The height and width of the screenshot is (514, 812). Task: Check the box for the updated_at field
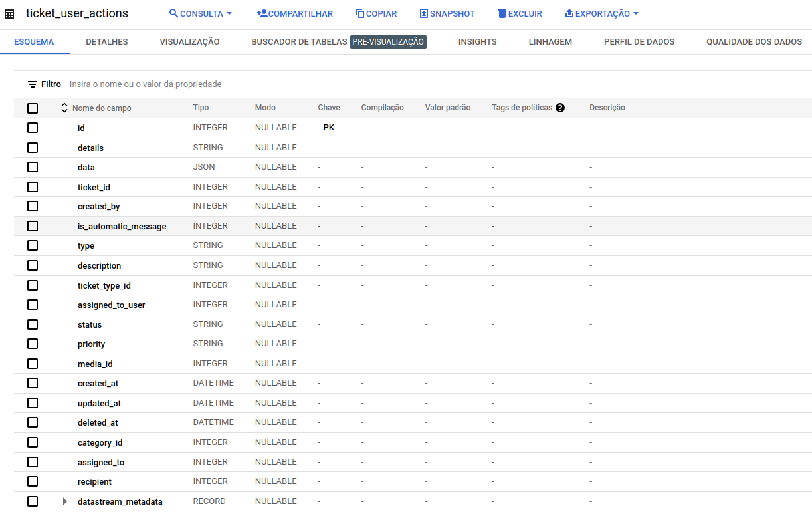click(x=33, y=403)
